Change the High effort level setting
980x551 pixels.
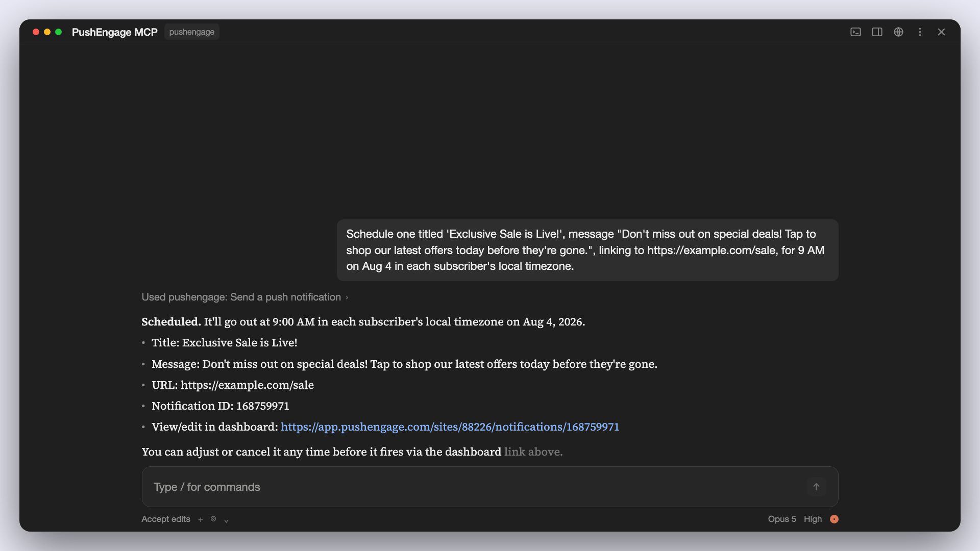point(813,519)
